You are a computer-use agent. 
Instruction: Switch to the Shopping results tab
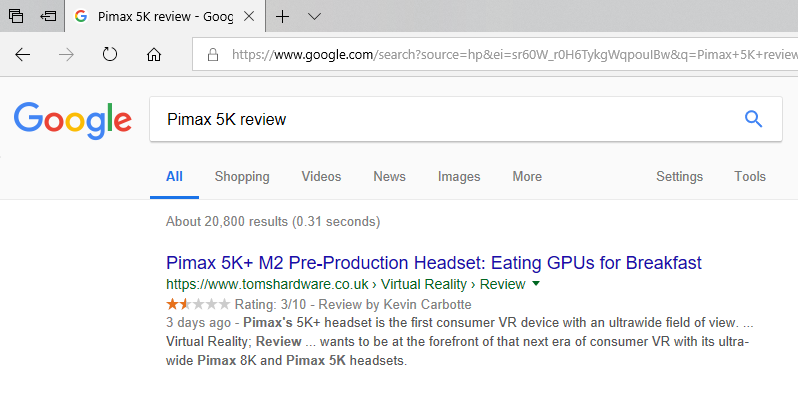click(242, 177)
